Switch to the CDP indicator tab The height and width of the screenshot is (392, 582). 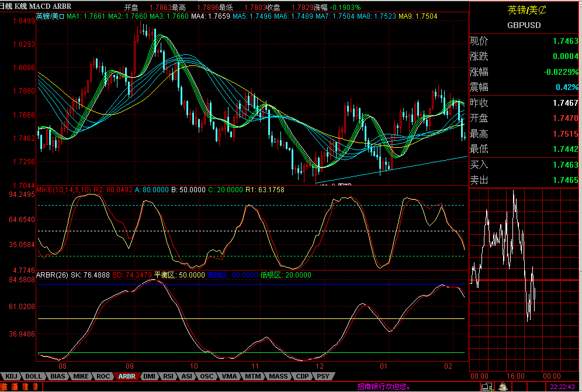pyautogui.click(x=303, y=376)
